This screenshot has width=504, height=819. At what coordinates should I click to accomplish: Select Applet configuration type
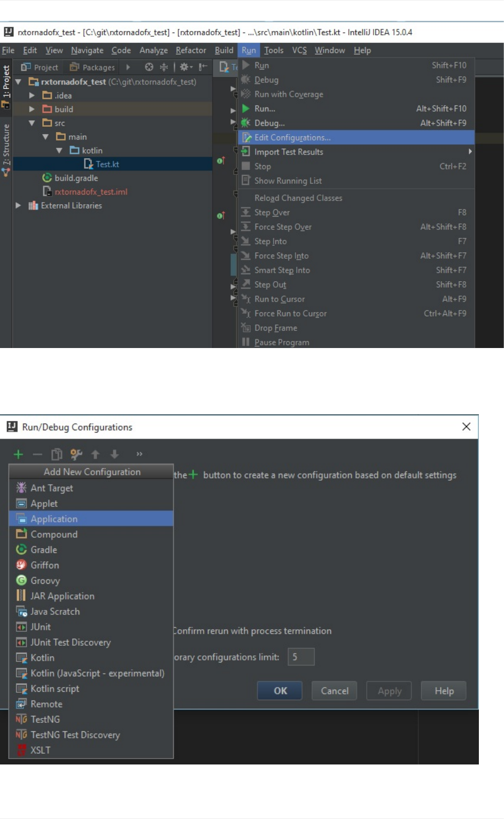point(91,504)
